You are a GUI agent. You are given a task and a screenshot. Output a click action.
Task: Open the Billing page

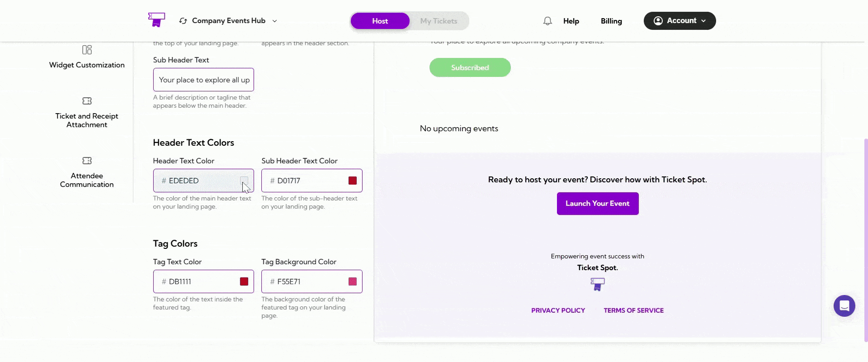point(611,21)
